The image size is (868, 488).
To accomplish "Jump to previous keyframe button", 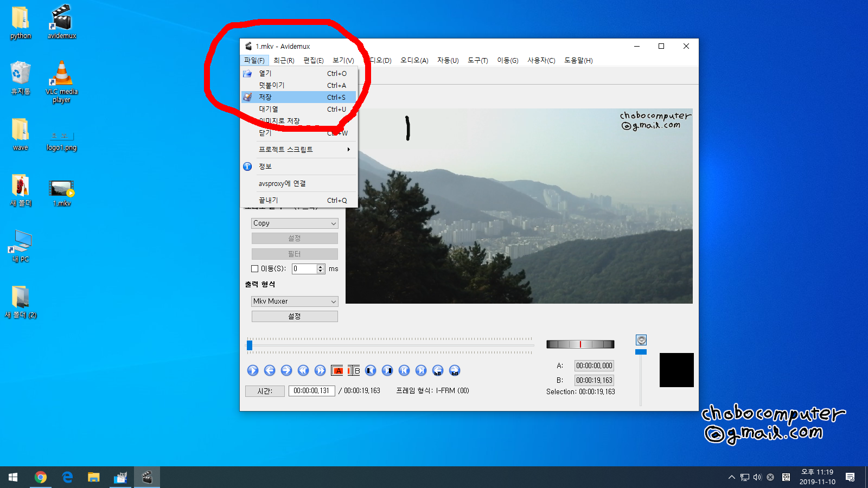I will 303,370.
